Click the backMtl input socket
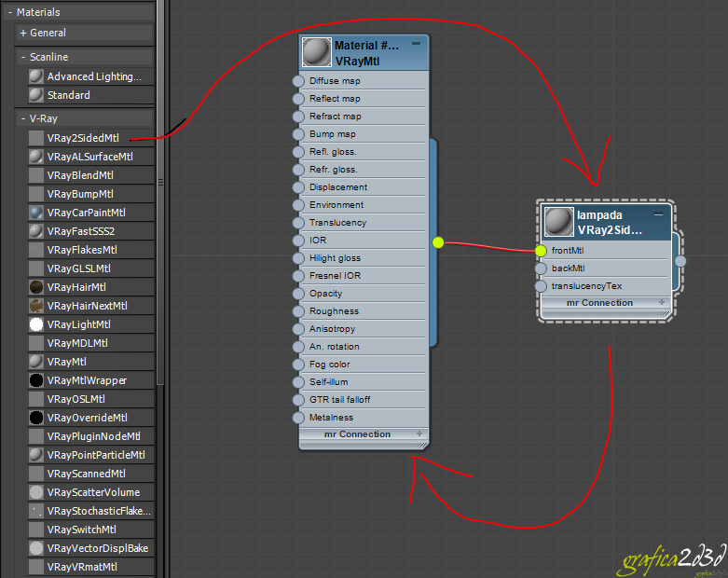Image resolution: width=728 pixels, height=578 pixels. (x=541, y=268)
